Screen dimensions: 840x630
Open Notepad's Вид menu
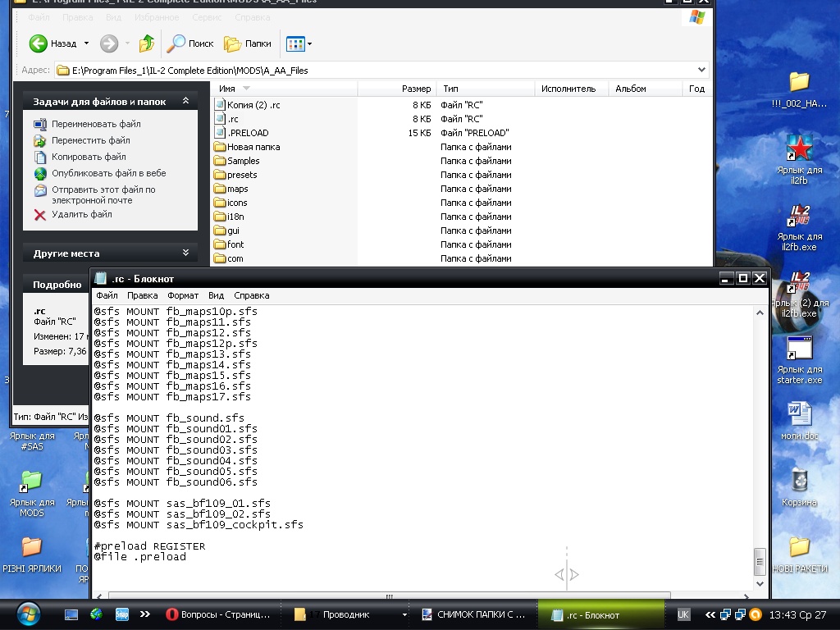coord(216,295)
